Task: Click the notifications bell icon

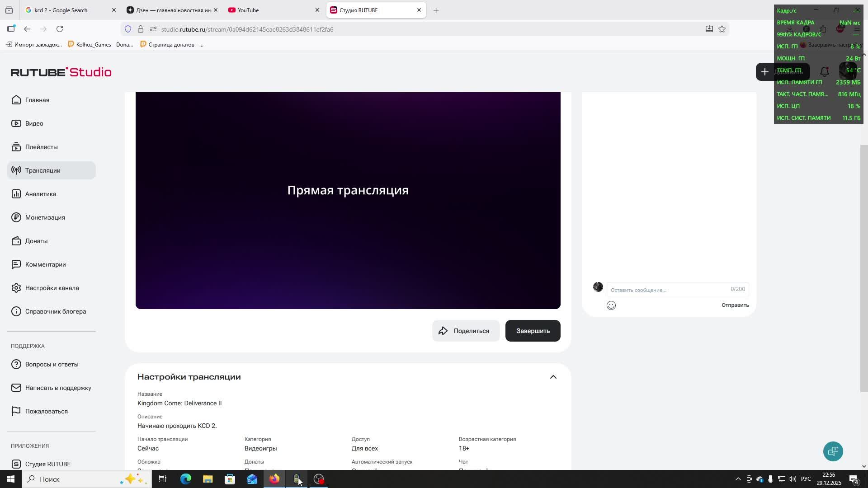Action: 825,72
